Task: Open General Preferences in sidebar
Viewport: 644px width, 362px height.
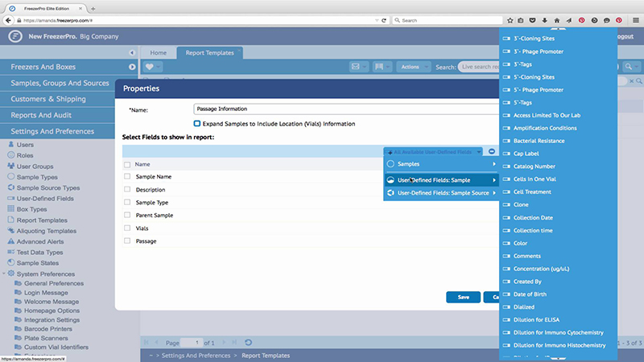Action: coord(54,283)
